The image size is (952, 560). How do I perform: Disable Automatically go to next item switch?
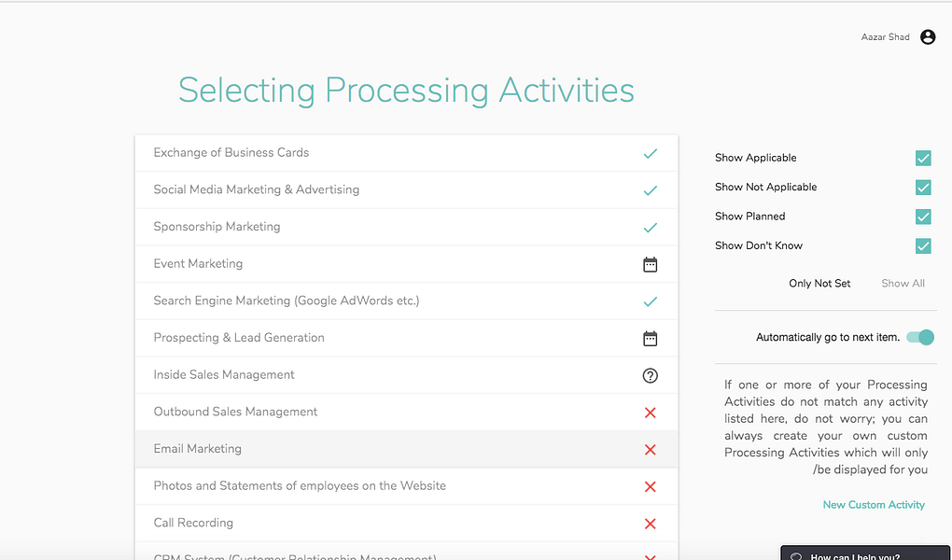pos(920,337)
